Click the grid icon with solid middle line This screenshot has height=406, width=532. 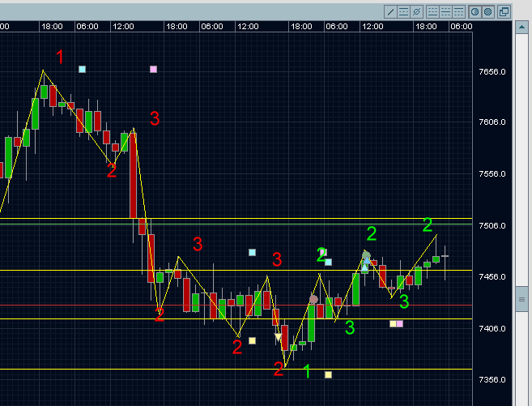[x=446, y=11]
